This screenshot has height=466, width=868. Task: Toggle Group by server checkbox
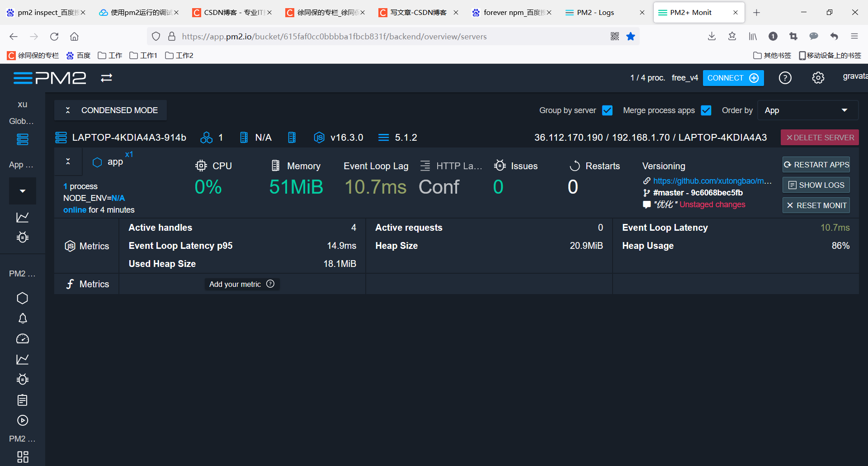[x=608, y=110]
